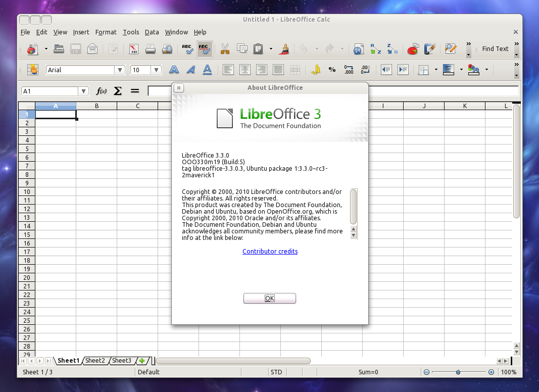Switch to the Sheet3 tab
539x392 pixels.
(x=122, y=360)
